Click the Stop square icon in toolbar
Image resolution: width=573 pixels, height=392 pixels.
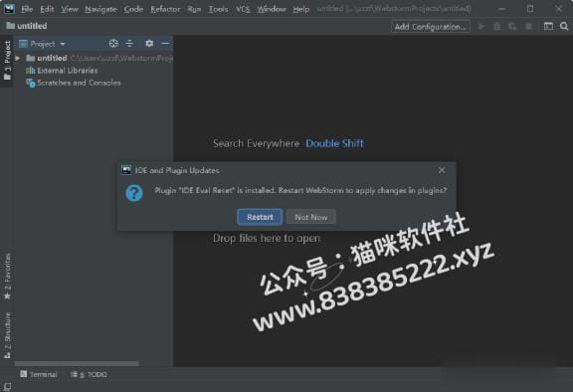pyautogui.click(x=528, y=26)
